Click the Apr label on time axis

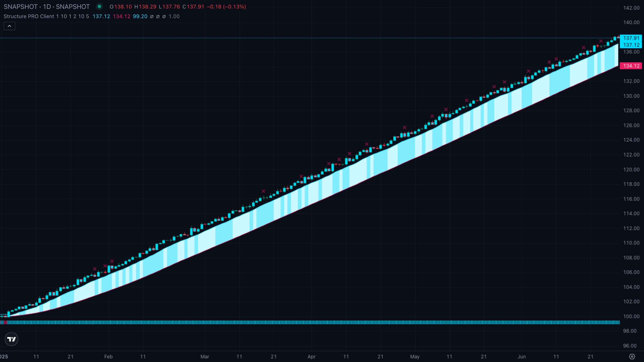312,357
